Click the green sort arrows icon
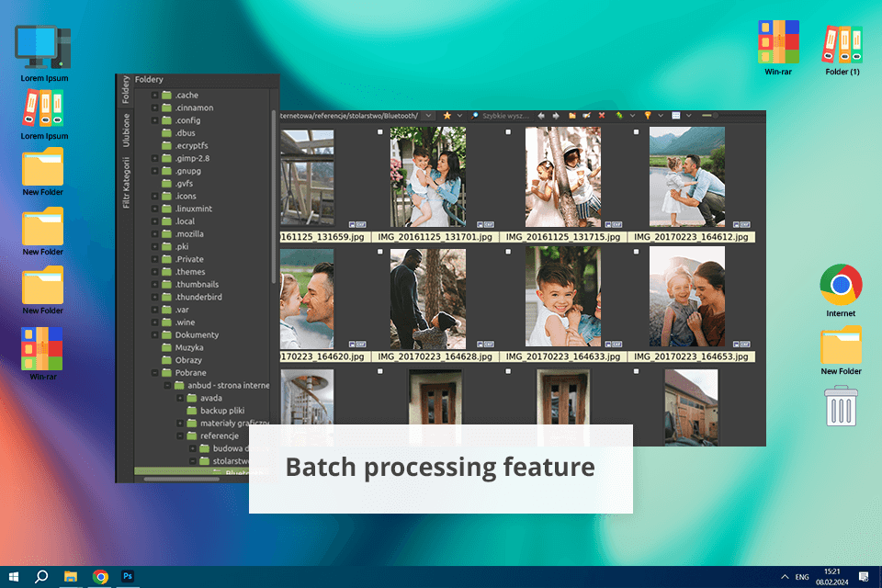 [x=619, y=116]
